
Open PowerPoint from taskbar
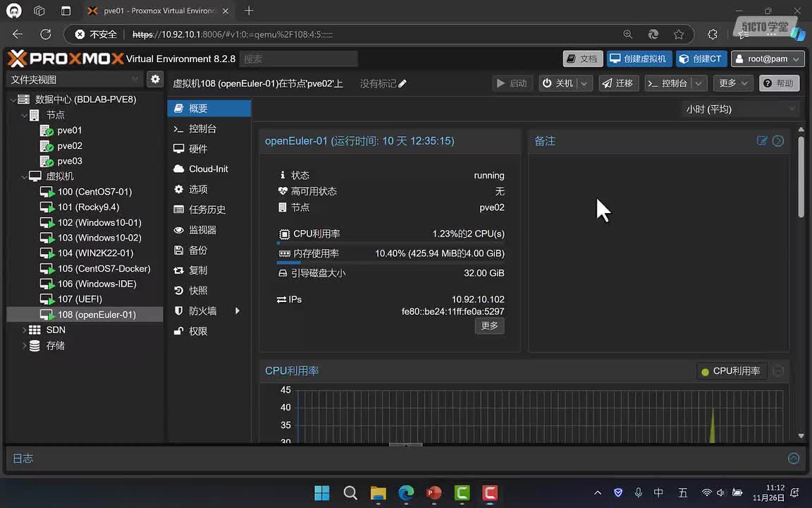pyautogui.click(x=434, y=492)
